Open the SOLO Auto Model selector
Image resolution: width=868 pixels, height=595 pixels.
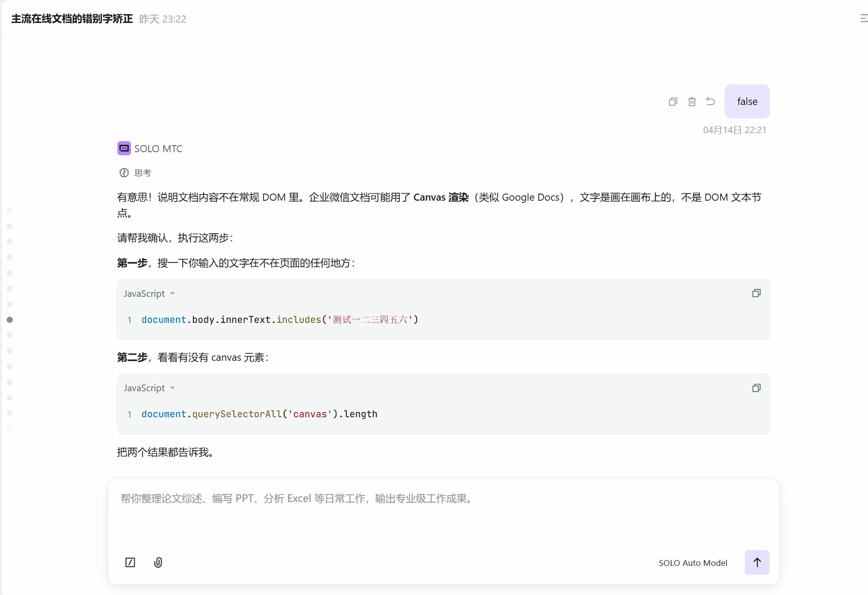point(693,563)
